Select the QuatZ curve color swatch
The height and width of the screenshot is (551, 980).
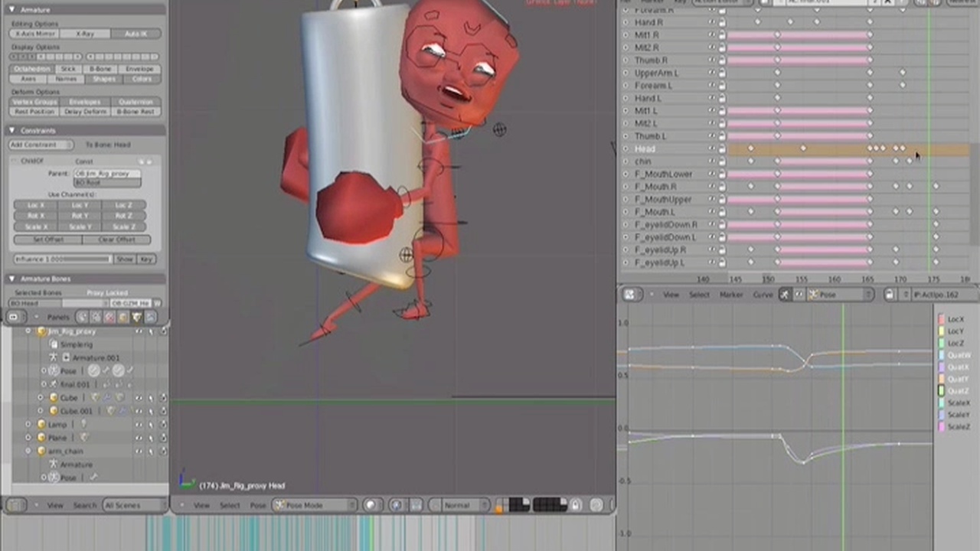point(942,391)
